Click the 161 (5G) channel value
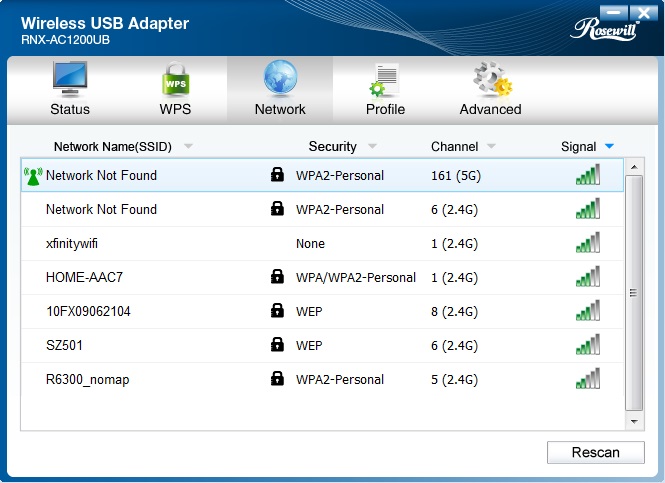Screen dimensions: 665x483 pyautogui.click(x=456, y=176)
